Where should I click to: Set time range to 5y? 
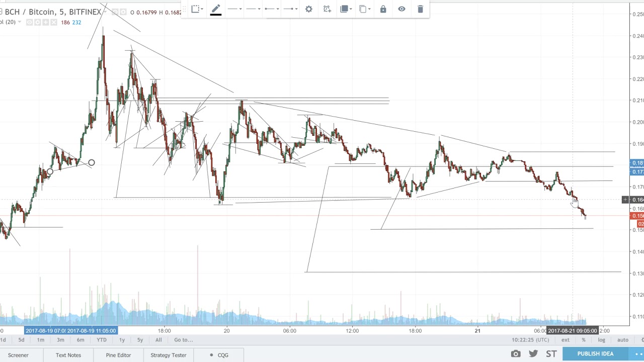click(x=140, y=340)
